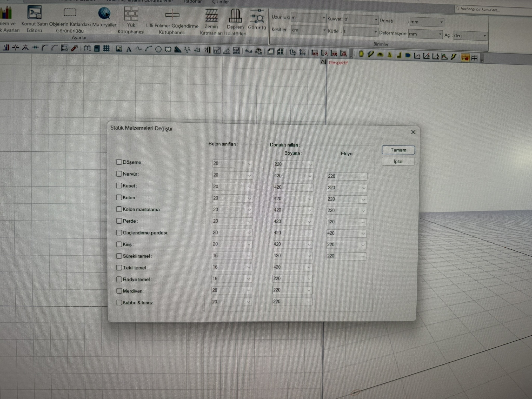This screenshot has width=532, height=399.
Task: Enable the Kolon checkbox
Action: point(119,197)
